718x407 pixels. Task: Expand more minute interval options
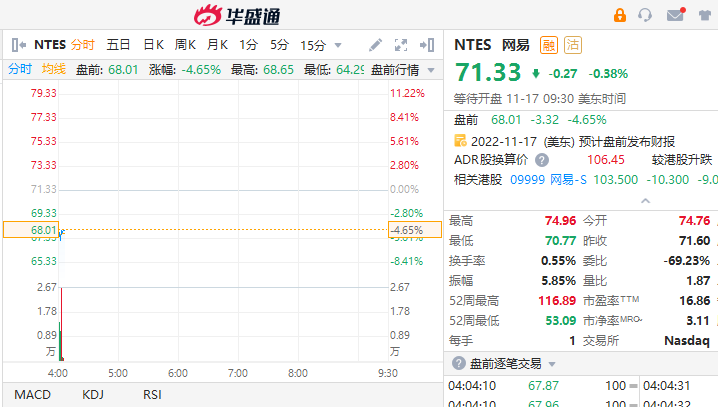pyautogui.click(x=338, y=45)
